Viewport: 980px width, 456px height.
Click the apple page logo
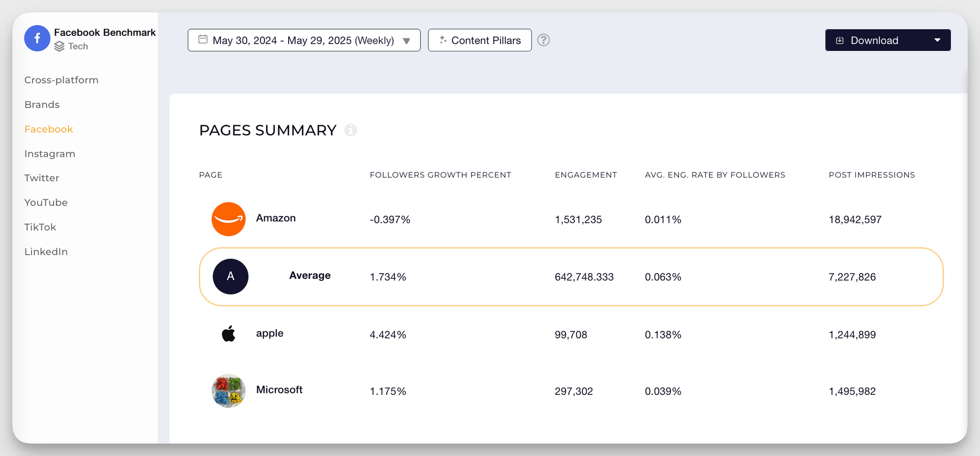click(x=228, y=334)
